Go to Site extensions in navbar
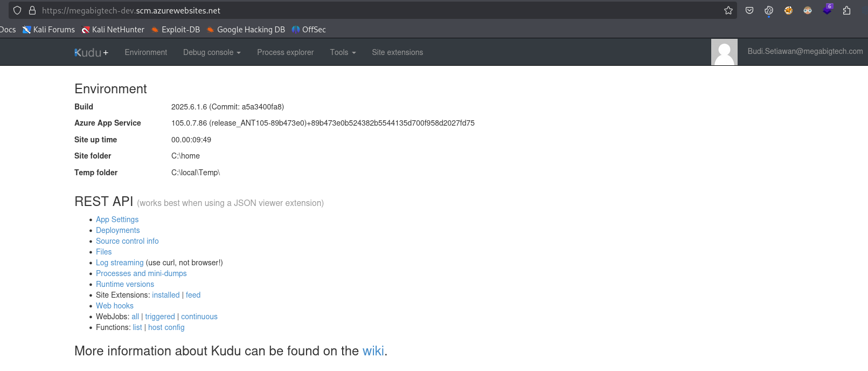The width and height of the screenshot is (868, 371). [x=397, y=52]
